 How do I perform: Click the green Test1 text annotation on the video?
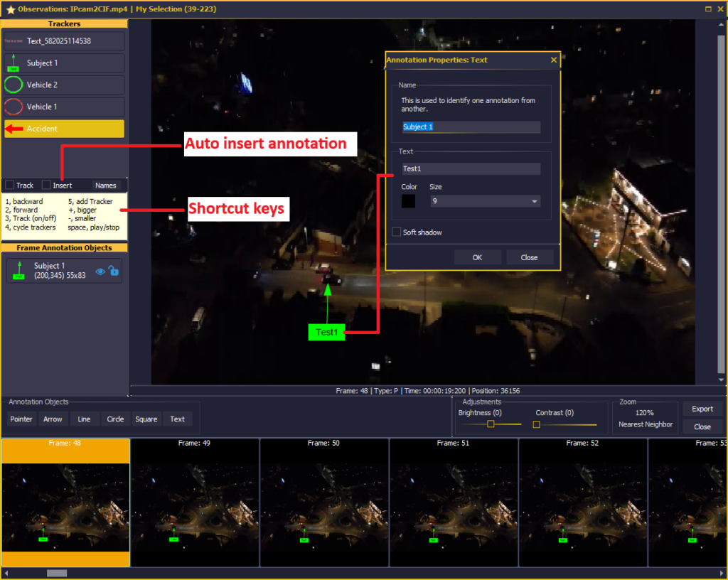[326, 332]
